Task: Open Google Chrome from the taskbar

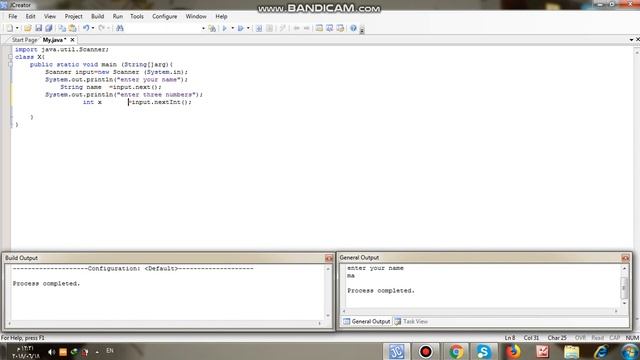Action: pyautogui.click(x=456, y=351)
